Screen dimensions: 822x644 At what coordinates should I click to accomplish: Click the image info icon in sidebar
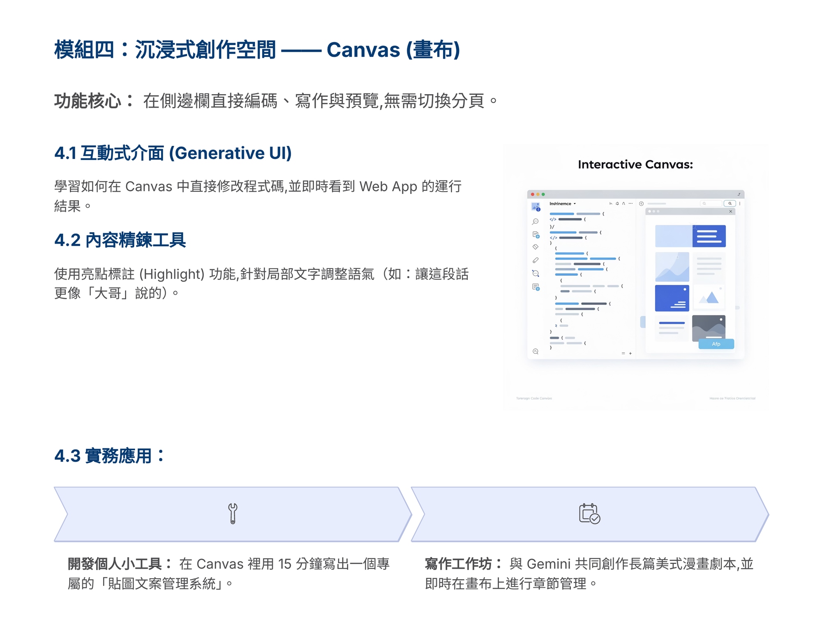pos(536,207)
